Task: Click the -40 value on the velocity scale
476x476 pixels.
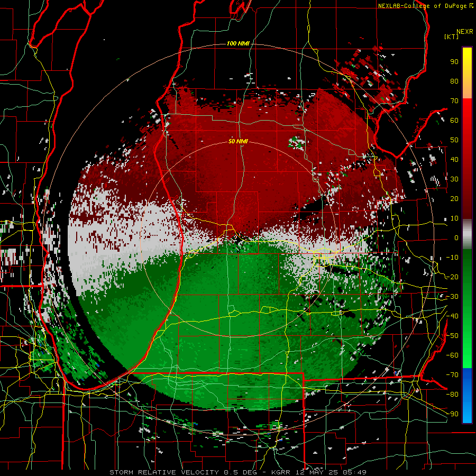Action: point(452,316)
